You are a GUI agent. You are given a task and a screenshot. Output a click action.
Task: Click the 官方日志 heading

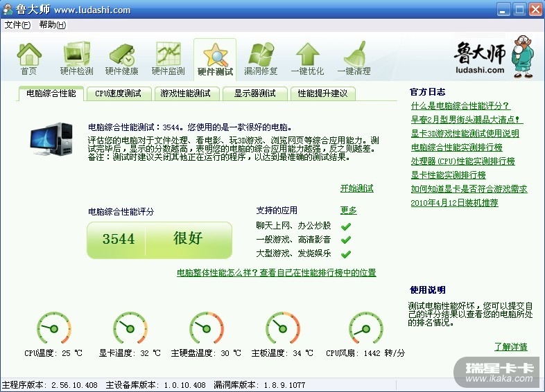[x=428, y=92]
